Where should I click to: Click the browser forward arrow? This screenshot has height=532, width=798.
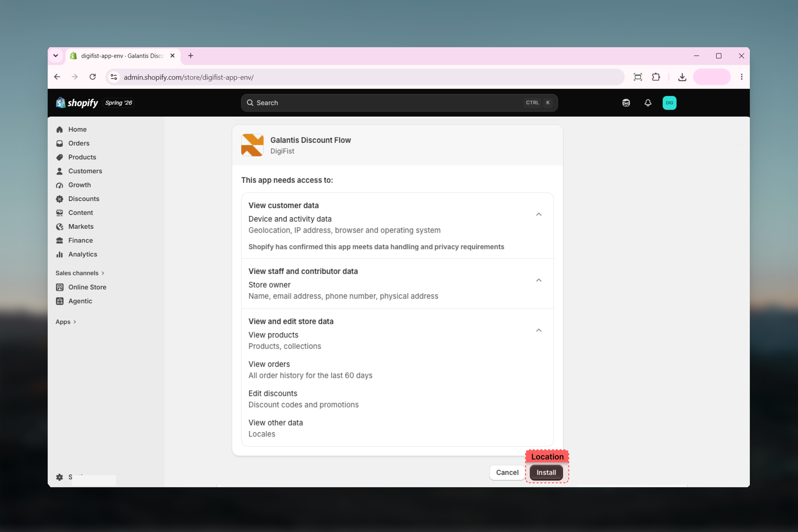click(75, 77)
